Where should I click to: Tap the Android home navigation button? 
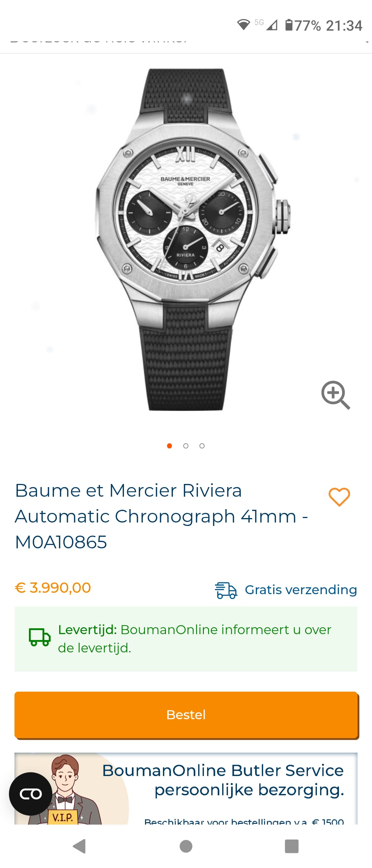pyautogui.click(x=186, y=846)
